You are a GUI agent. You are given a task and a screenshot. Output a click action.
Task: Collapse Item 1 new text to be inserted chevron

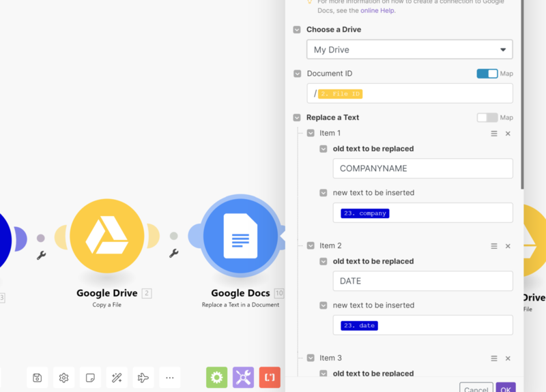[x=324, y=193]
